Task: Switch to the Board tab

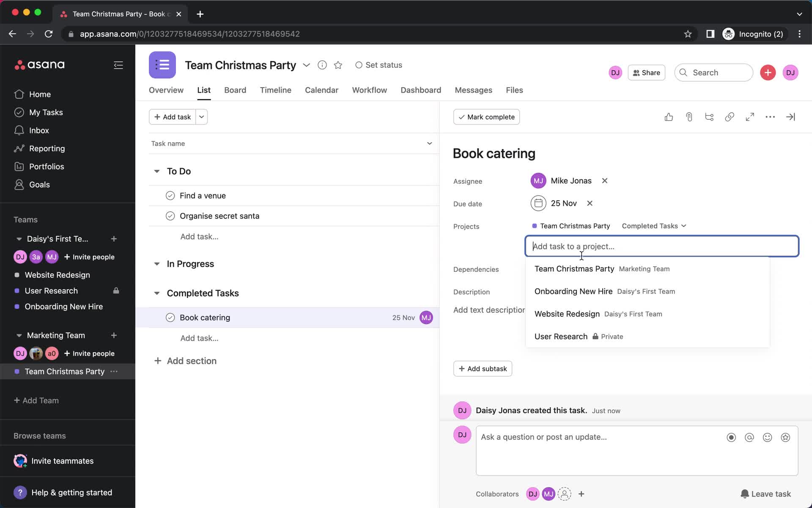Action: [x=235, y=90]
